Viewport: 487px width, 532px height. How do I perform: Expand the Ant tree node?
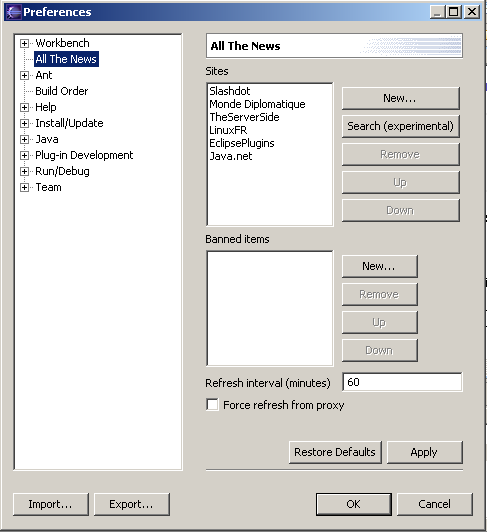24,75
